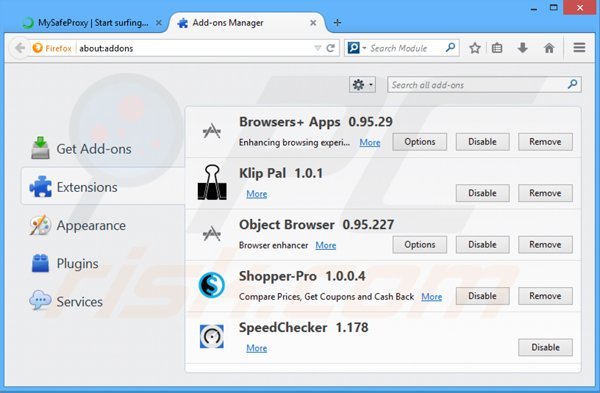Click the magnifier in add-ons search
Viewport: 600px width, 393px height.
point(572,84)
